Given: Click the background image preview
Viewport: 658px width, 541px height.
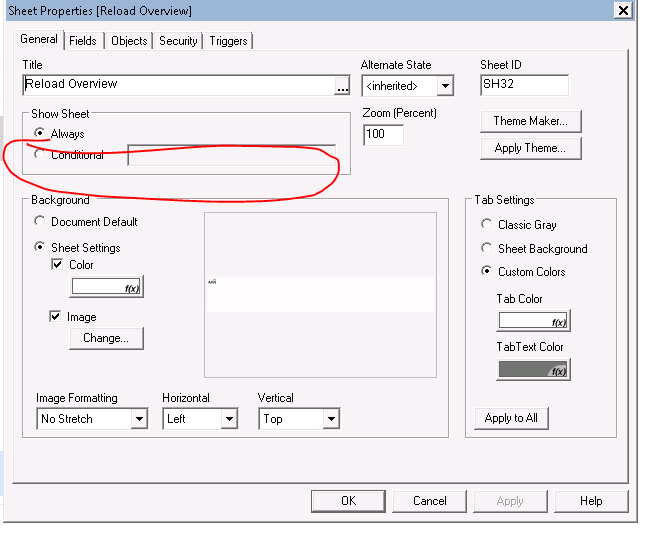Looking at the screenshot, I should tap(320, 295).
